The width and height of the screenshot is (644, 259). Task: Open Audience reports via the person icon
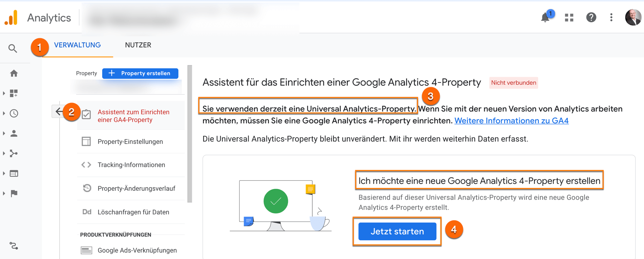point(14,133)
